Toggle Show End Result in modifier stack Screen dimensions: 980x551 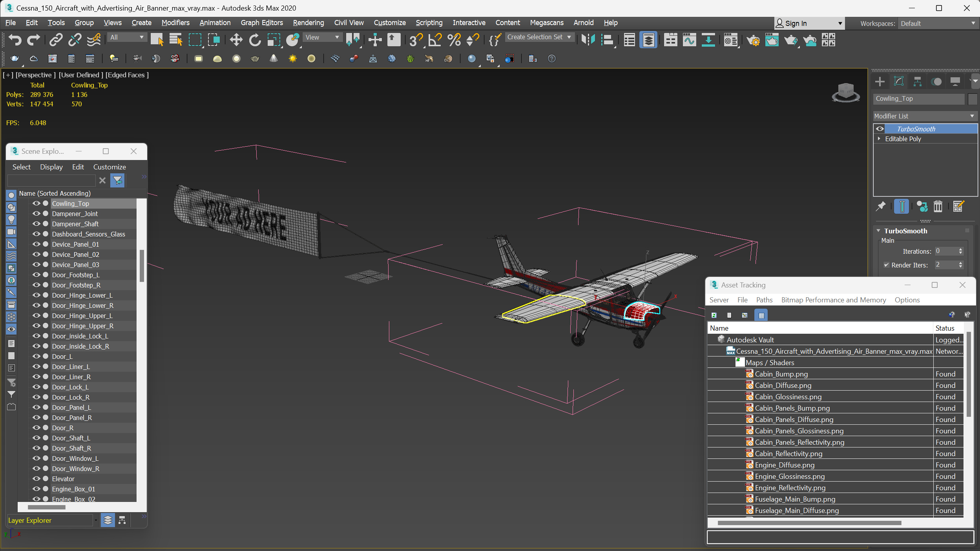tap(902, 206)
